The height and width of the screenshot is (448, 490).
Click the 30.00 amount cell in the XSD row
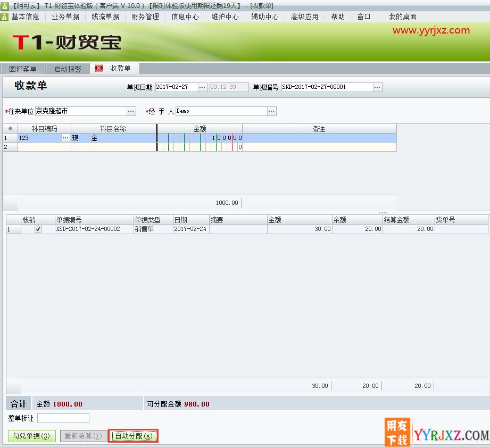point(300,229)
